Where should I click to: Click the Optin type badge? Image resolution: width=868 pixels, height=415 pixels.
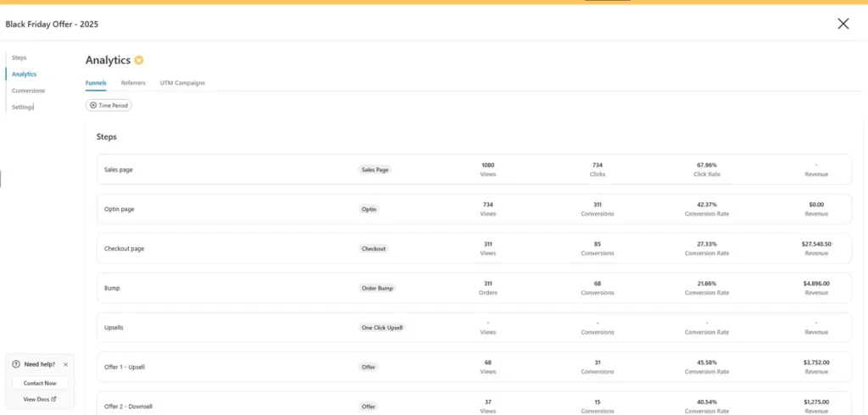point(369,210)
